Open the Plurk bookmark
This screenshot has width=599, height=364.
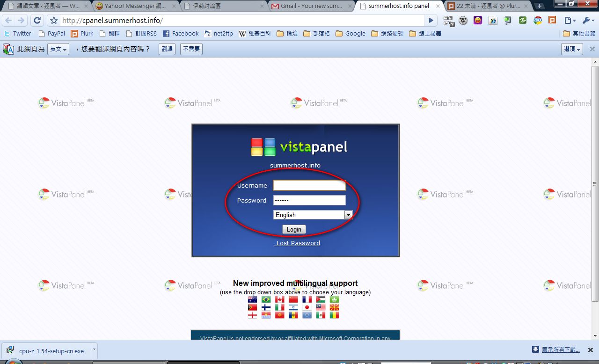point(82,34)
